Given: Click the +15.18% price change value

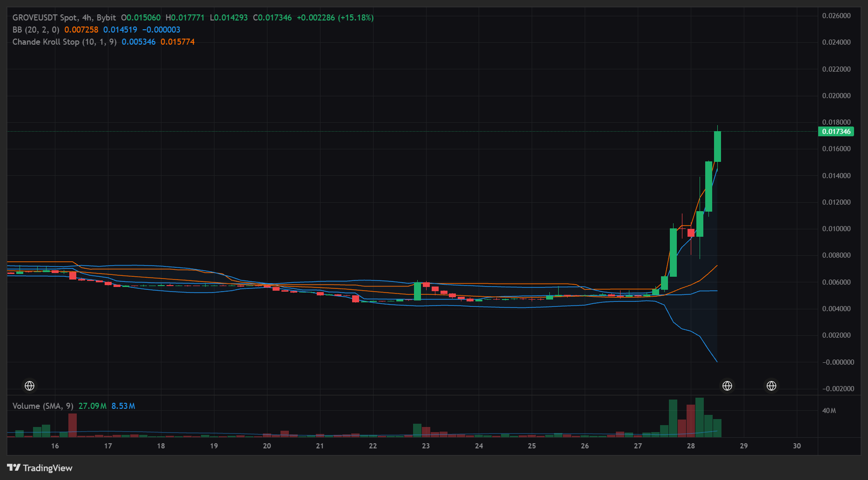Looking at the screenshot, I should (x=356, y=18).
